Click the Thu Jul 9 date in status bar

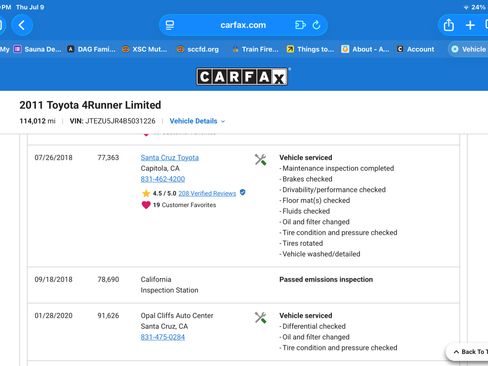[x=30, y=7]
